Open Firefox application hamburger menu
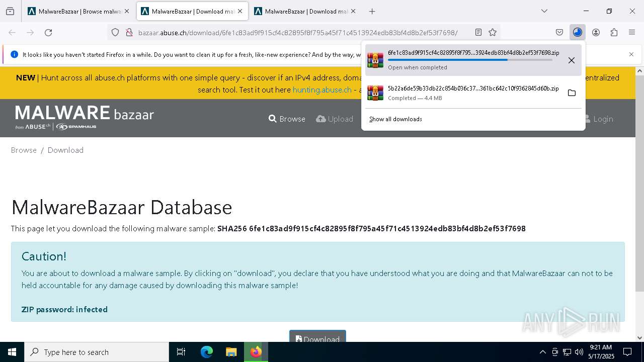 coord(632,32)
